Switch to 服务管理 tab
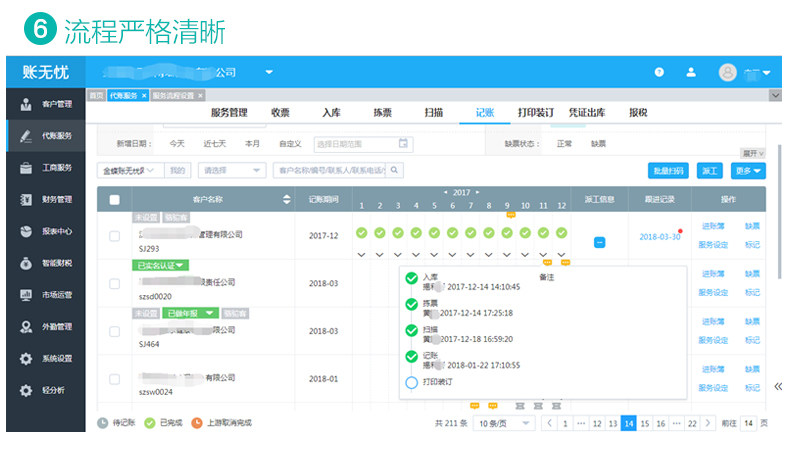This screenshot has width=790, height=458. (x=229, y=113)
